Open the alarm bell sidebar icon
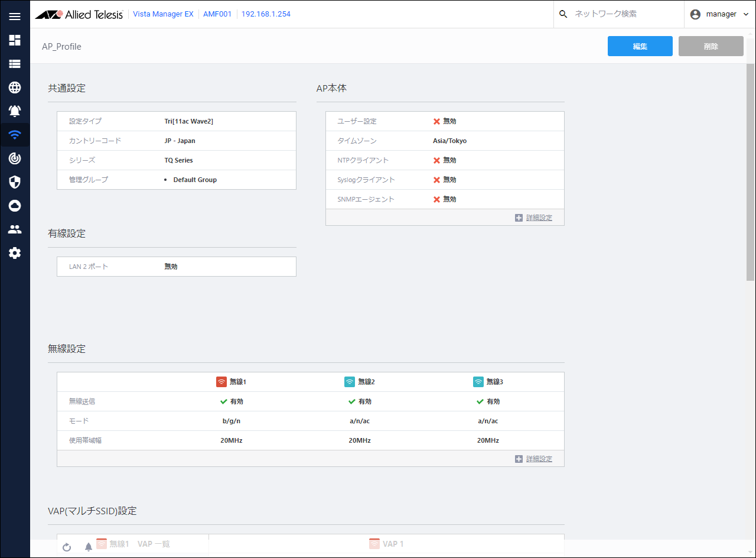The image size is (756, 558). (15, 111)
